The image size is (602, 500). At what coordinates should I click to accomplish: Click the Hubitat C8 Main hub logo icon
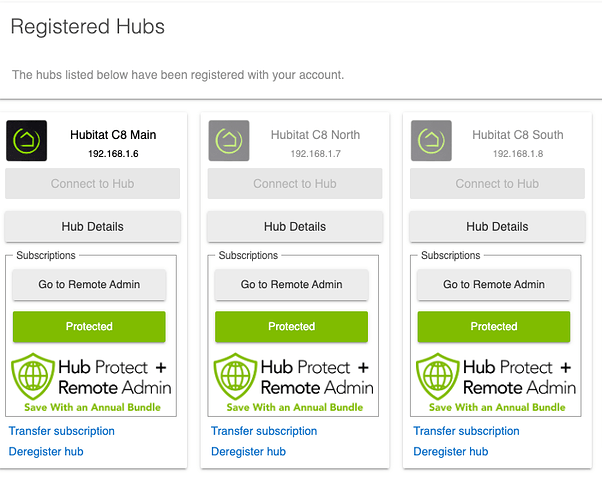click(26, 141)
